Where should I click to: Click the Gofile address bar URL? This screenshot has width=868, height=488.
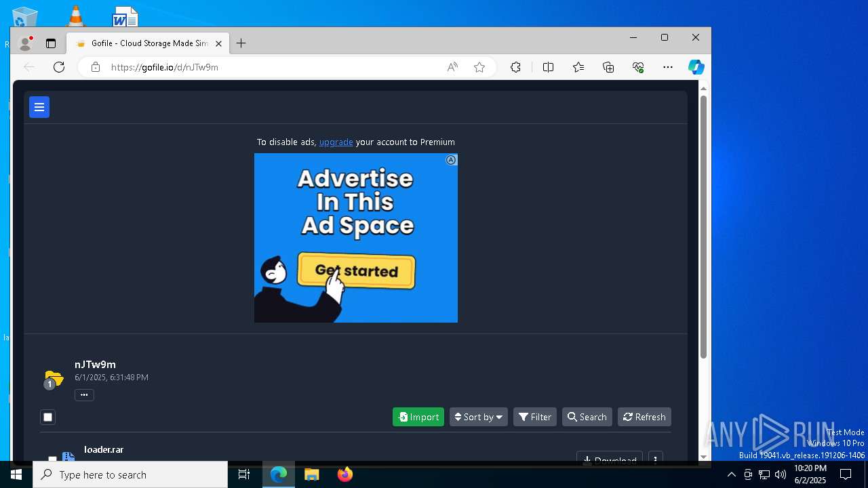point(165,67)
